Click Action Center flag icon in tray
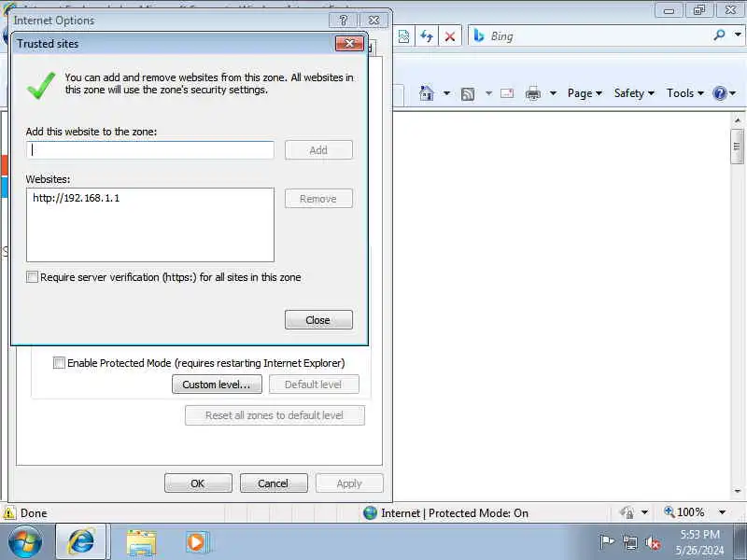This screenshot has height=560, width=747. [606, 542]
